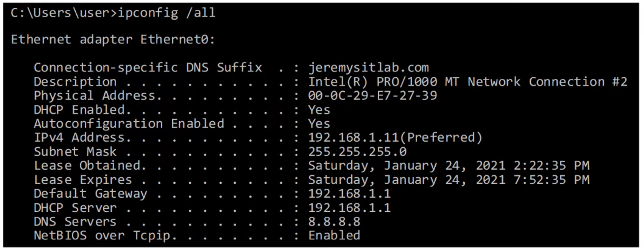The width and height of the screenshot is (644, 251).
Task: Click the Subnet Mask label
Action: click(75, 152)
